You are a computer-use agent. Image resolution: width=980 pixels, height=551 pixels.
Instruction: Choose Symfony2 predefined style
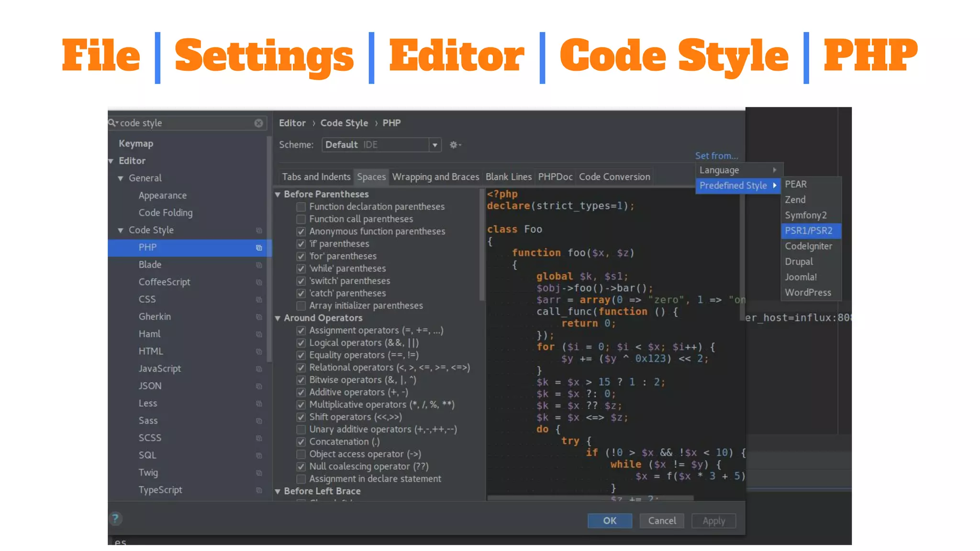coord(811,215)
